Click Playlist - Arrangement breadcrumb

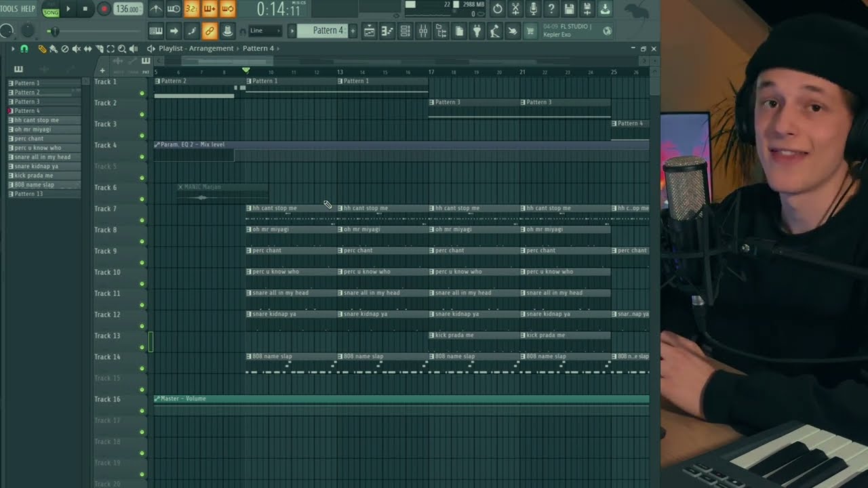coord(196,49)
